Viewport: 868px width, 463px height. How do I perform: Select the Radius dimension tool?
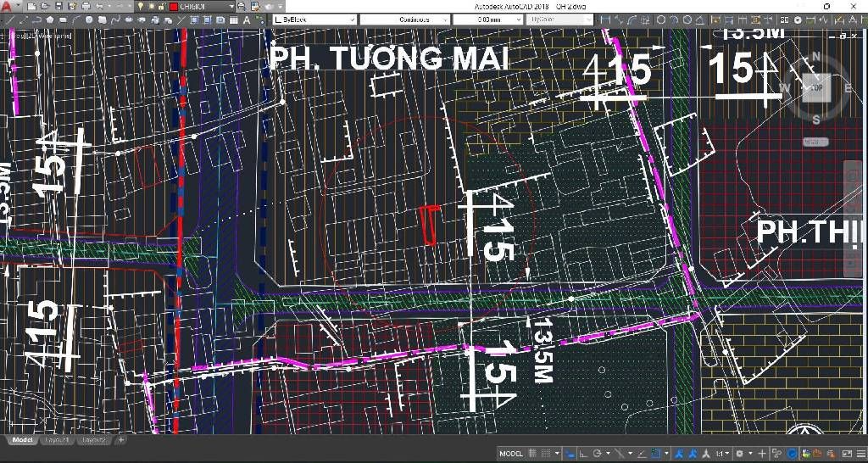pos(660,20)
